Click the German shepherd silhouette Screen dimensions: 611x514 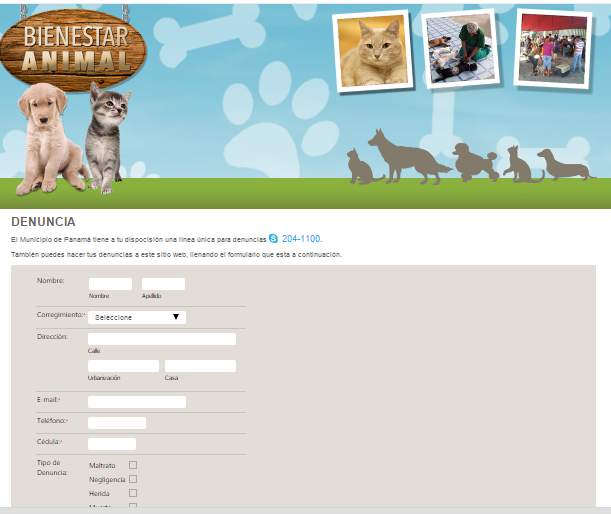[408, 157]
